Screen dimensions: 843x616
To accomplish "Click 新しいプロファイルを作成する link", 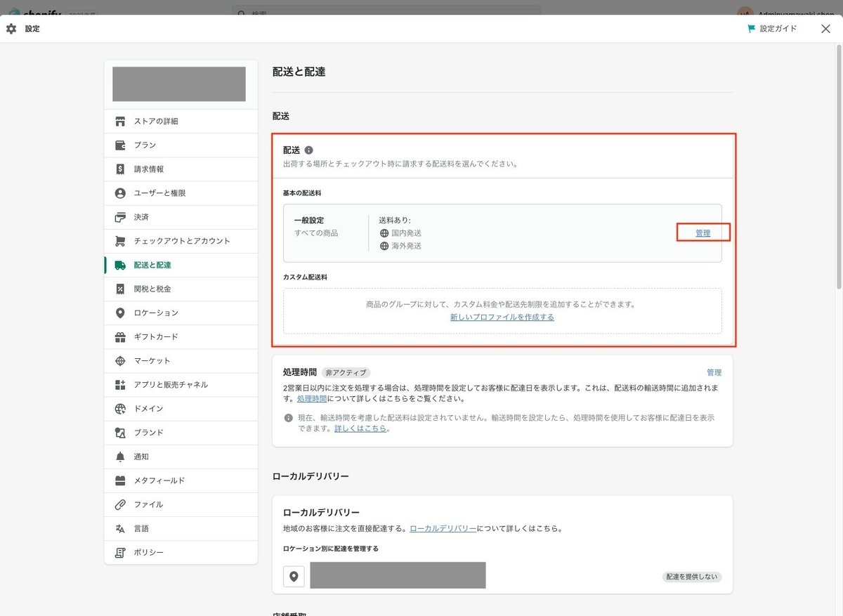I will (x=502, y=317).
